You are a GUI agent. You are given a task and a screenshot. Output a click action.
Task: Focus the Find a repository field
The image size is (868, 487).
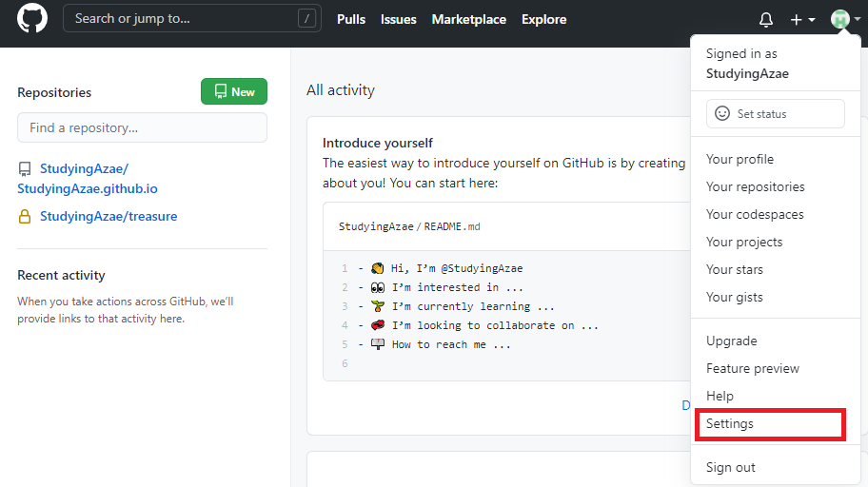coord(142,127)
